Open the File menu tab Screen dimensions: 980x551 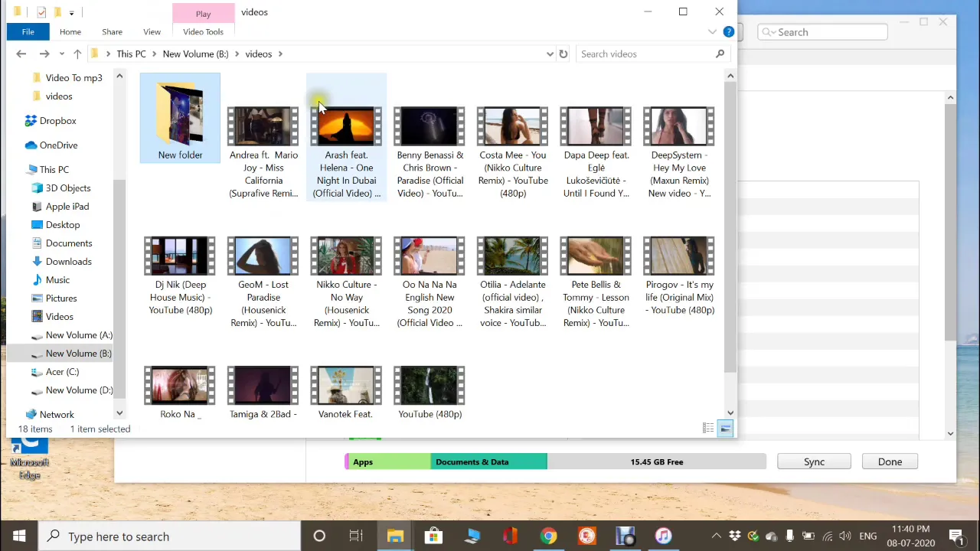point(28,31)
